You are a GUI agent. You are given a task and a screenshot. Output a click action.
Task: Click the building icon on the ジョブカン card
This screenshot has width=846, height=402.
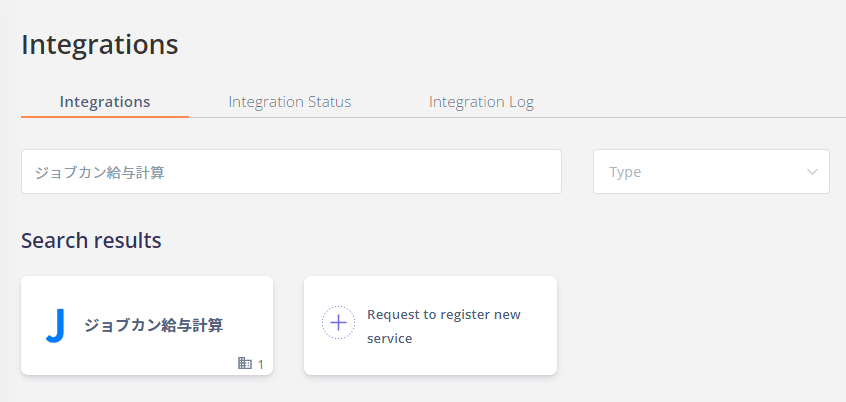coord(245,363)
